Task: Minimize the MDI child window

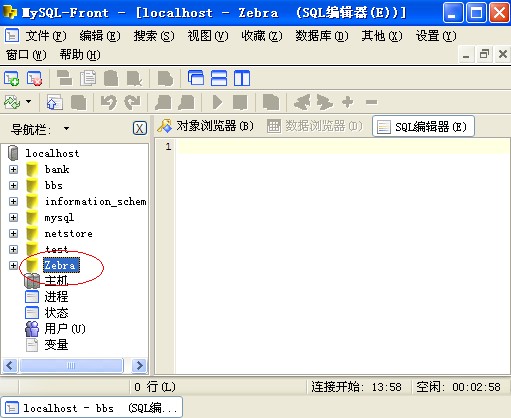Action: [466, 54]
